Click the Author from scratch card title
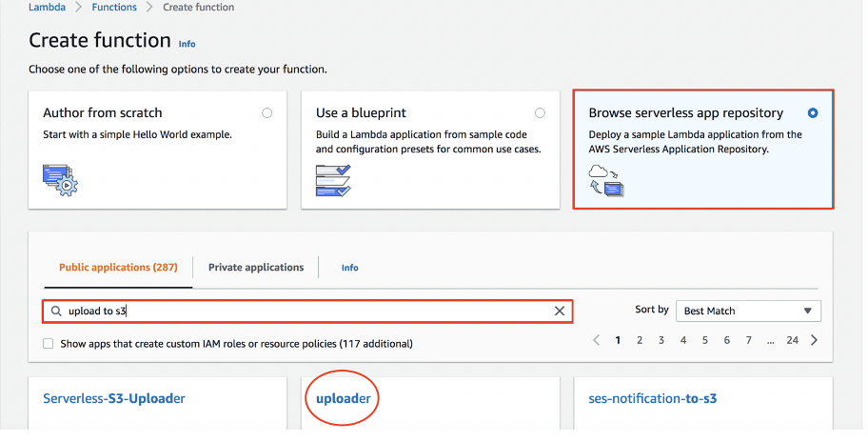The height and width of the screenshot is (442, 868). click(x=103, y=113)
